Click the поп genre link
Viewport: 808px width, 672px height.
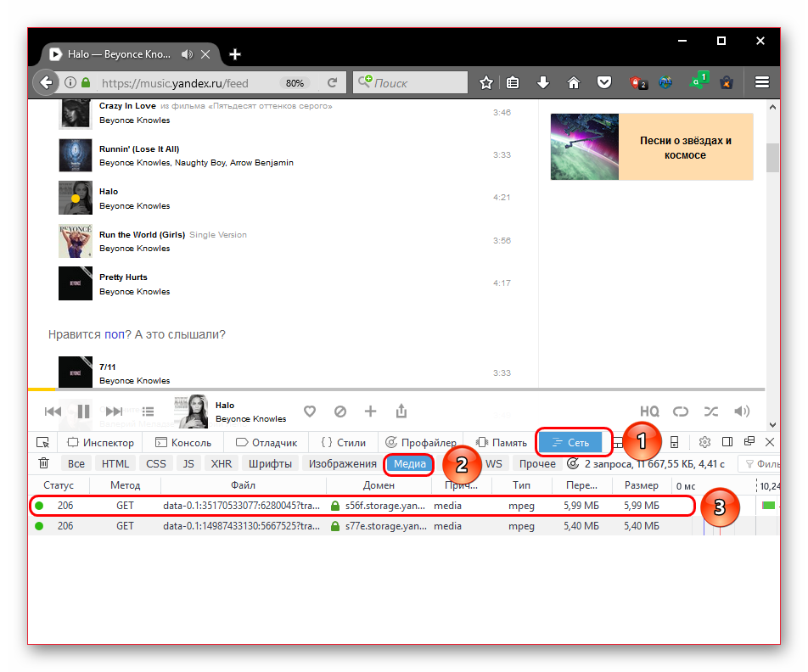click(x=115, y=334)
